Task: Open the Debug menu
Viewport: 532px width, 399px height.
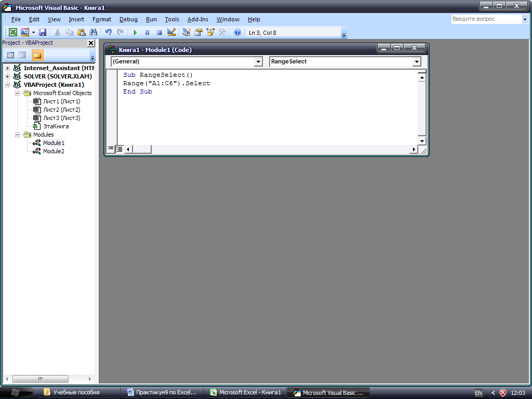Action: coord(128,19)
